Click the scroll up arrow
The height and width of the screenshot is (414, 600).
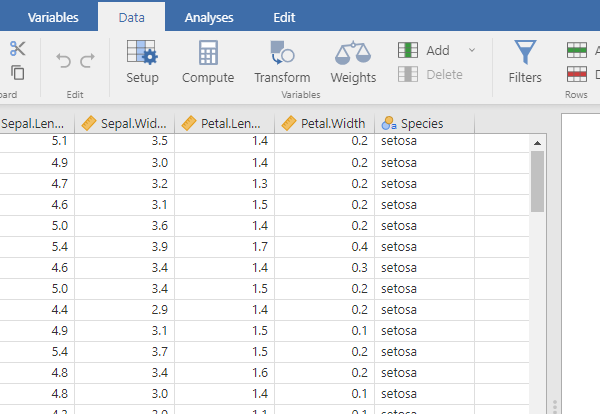(537, 143)
